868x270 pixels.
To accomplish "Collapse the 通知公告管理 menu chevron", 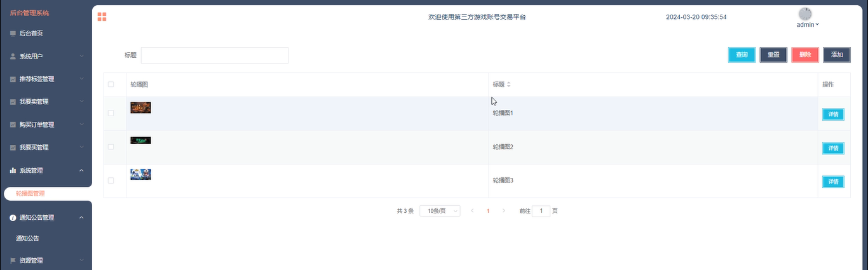I will pyautogui.click(x=81, y=217).
